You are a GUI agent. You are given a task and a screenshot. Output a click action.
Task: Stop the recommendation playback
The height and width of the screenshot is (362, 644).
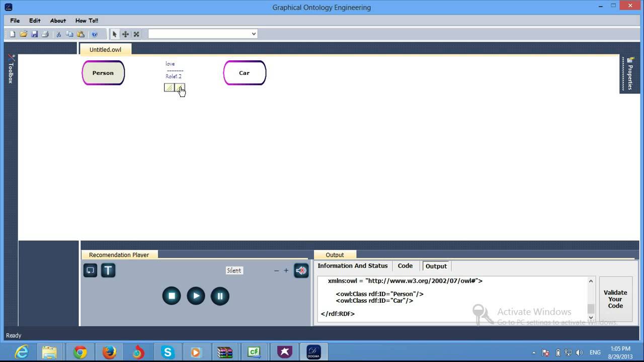tap(172, 296)
